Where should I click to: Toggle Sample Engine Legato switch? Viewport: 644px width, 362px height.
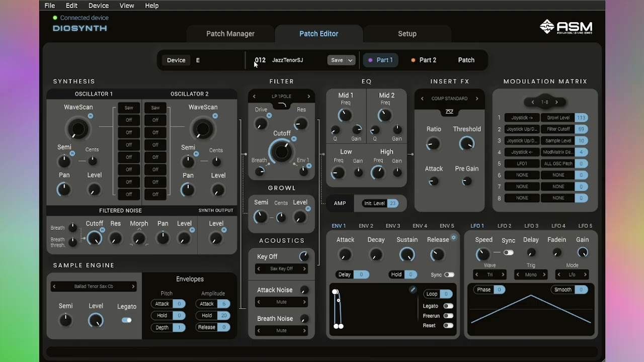click(127, 320)
